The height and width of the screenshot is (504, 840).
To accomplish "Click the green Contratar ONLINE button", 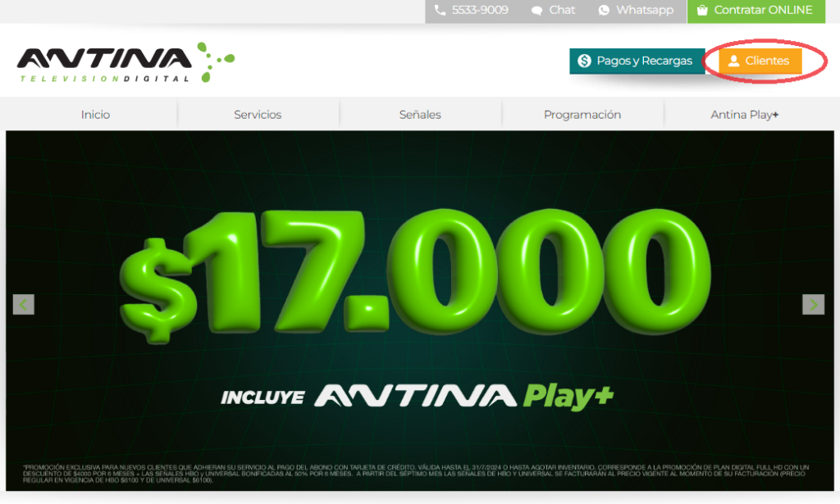I will pos(756,11).
